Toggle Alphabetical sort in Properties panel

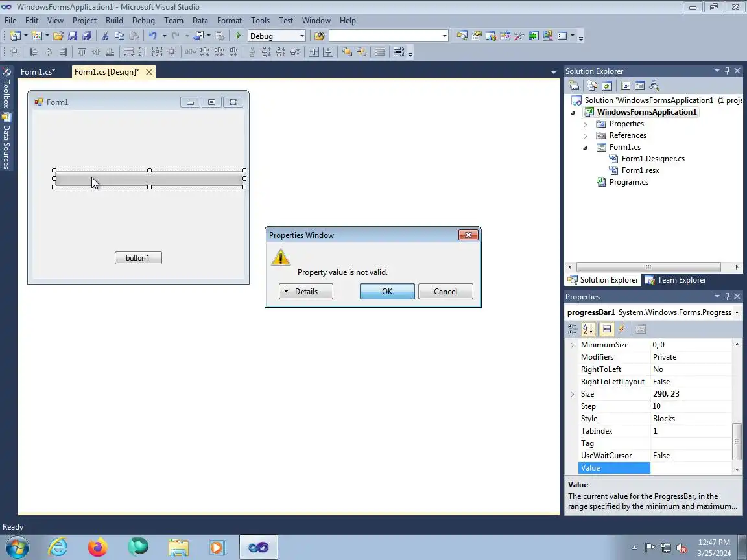(588, 329)
